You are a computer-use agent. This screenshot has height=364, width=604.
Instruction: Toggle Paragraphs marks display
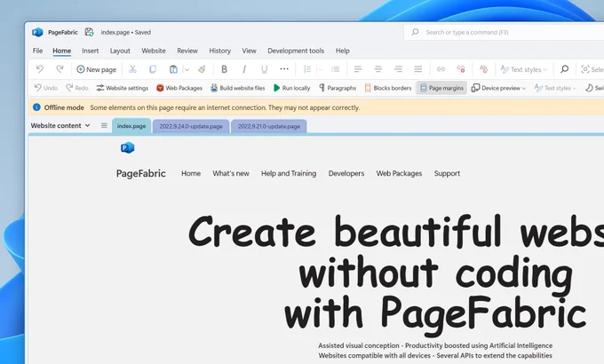pos(338,88)
